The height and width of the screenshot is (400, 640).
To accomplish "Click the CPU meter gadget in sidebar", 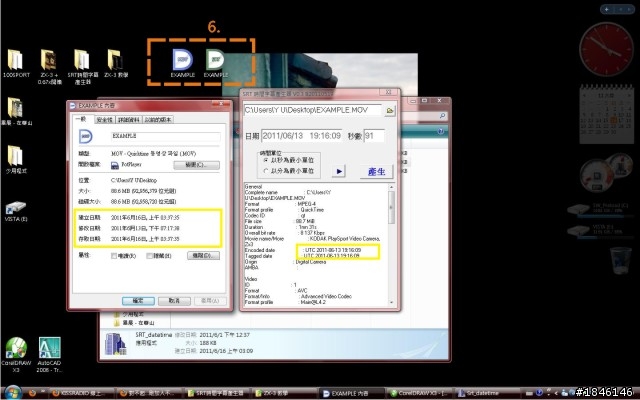I will point(605,173).
